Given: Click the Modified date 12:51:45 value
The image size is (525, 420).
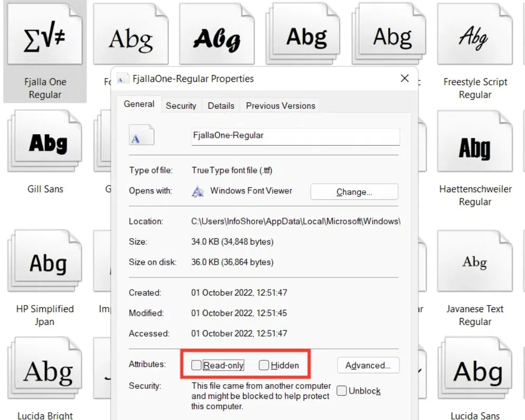Looking at the screenshot, I should point(239,313).
